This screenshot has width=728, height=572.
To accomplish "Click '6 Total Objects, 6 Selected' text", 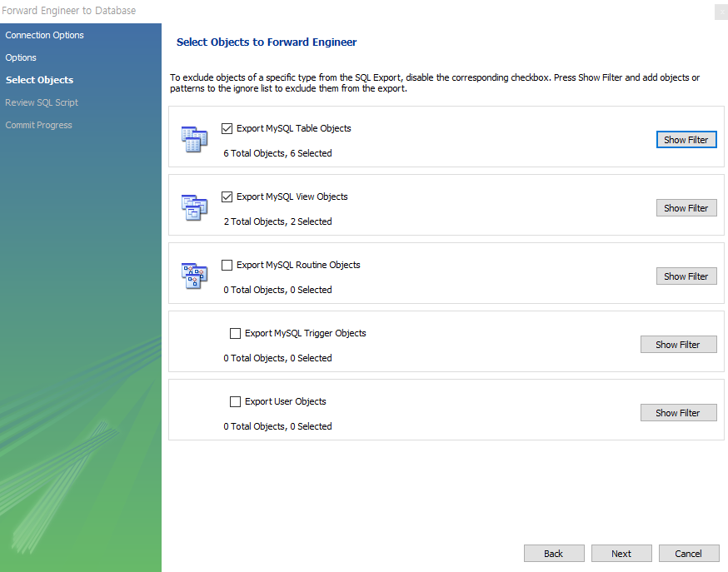I will [277, 153].
